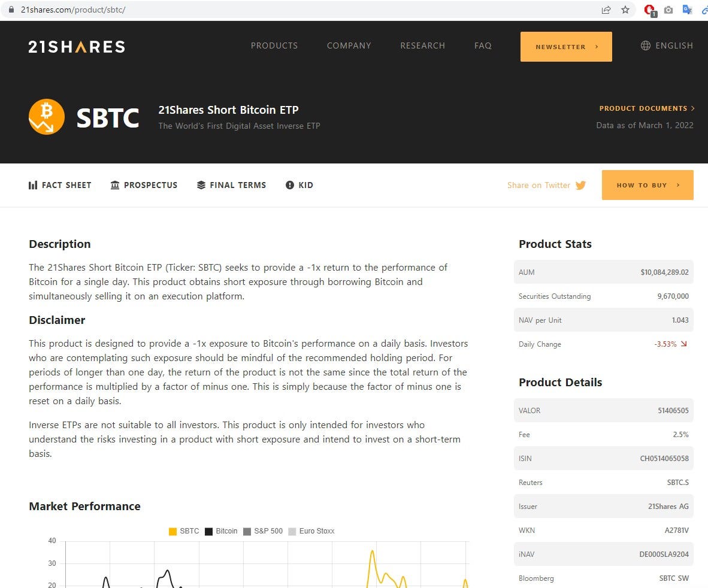This screenshot has height=588, width=708.
Task: Click the Fee value 2.5%
Action: 681,434
